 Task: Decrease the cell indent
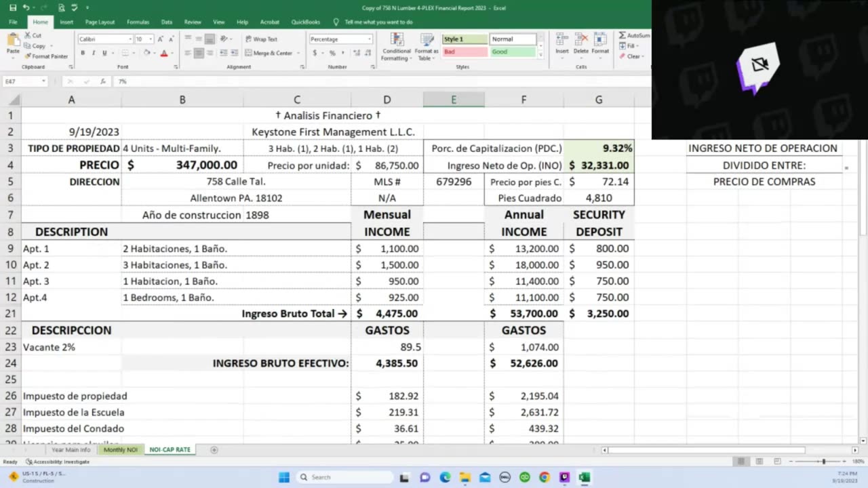[222, 53]
